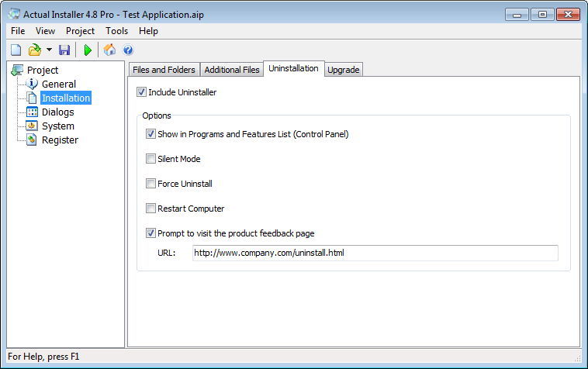Click the Installation page icon in tree
The width and height of the screenshot is (588, 369).
pos(32,98)
